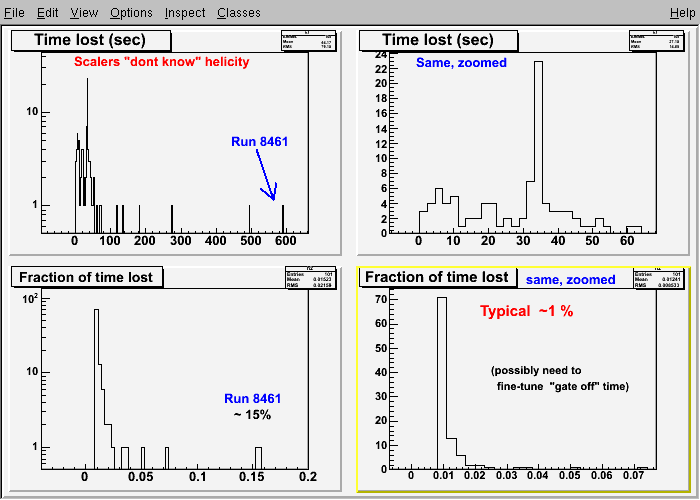Select the '~ 15%' text label
700x500 pixels.
pyautogui.click(x=252, y=415)
